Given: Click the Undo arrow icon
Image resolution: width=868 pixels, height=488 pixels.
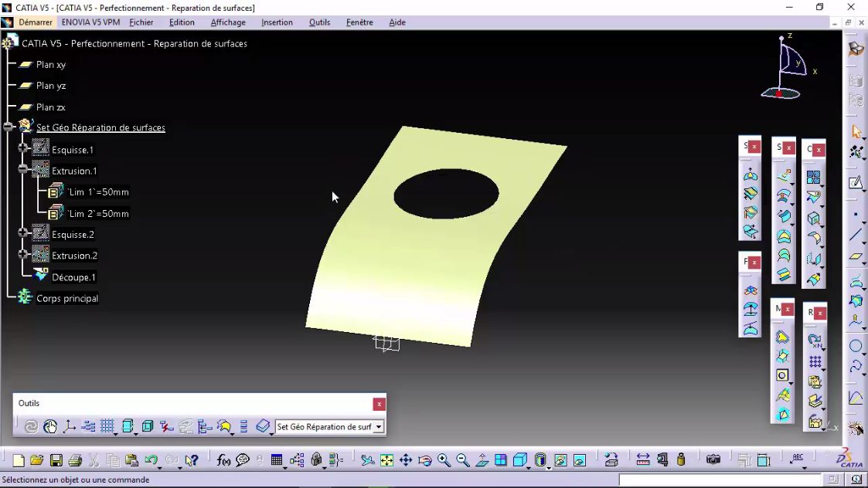Looking at the screenshot, I should pyautogui.click(x=151, y=459).
